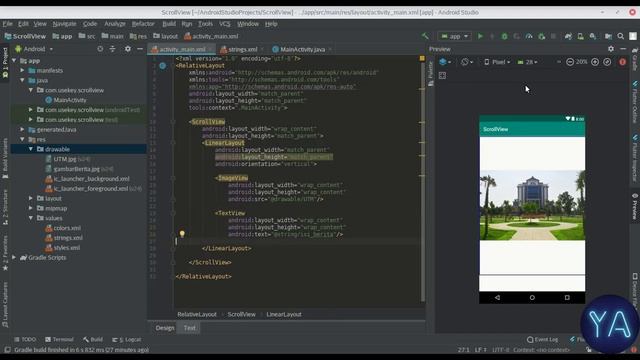The width and height of the screenshot is (640, 360).
Task: Open Preview panel settings gear
Action: [611, 49]
